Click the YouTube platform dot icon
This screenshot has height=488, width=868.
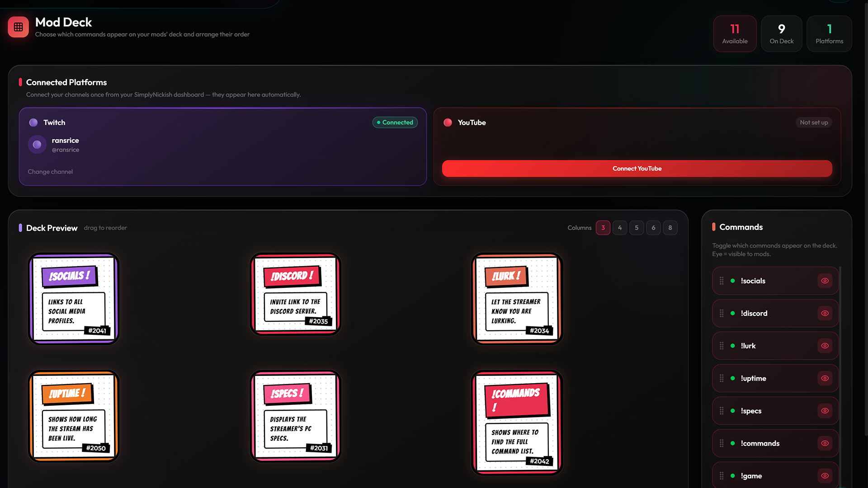(448, 122)
